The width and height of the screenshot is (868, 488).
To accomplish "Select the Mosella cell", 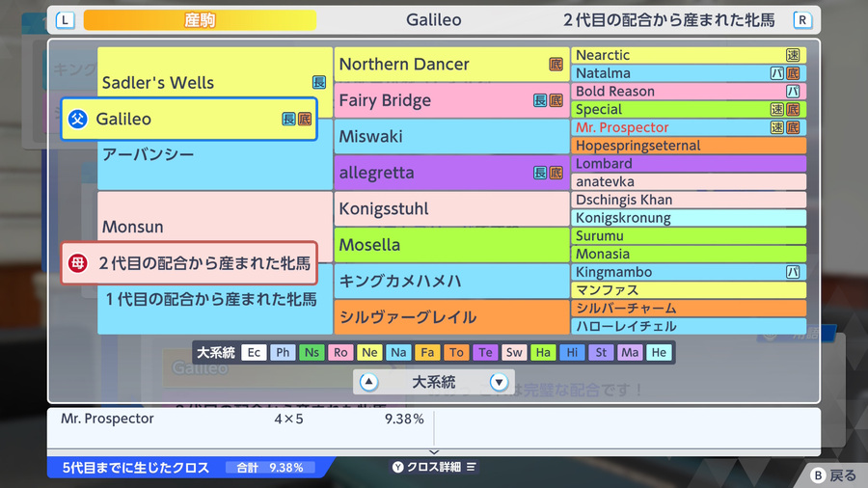I will [451, 245].
